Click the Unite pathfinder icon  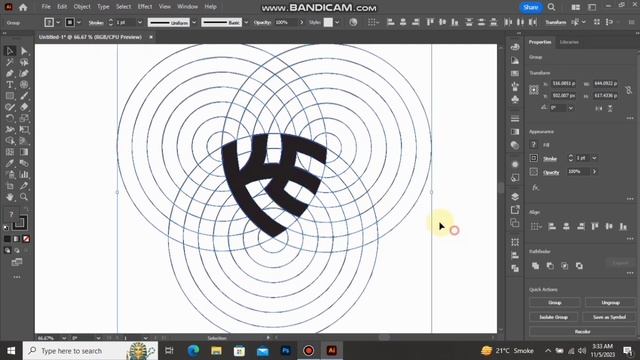point(536,266)
